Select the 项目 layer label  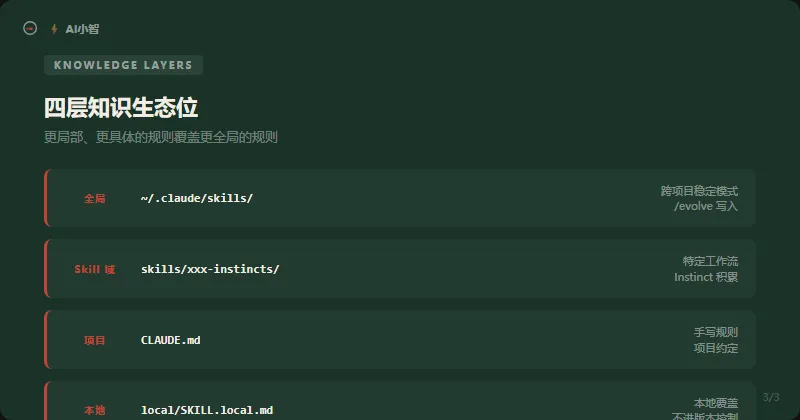[94, 340]
